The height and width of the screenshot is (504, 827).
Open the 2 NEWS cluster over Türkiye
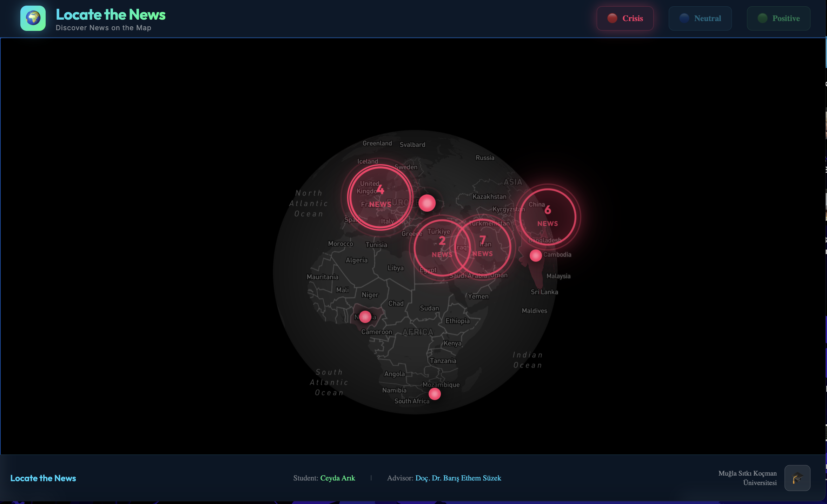442,247
